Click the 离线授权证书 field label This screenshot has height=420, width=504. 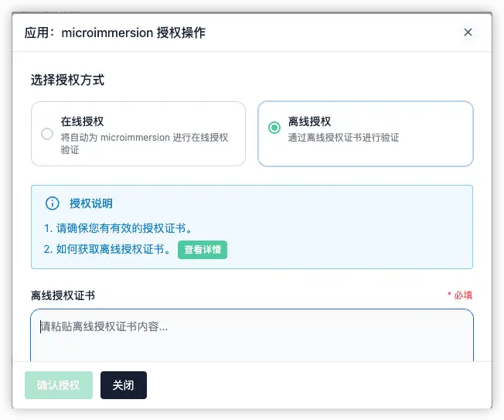pyautogui.click(x=63, y=295)
